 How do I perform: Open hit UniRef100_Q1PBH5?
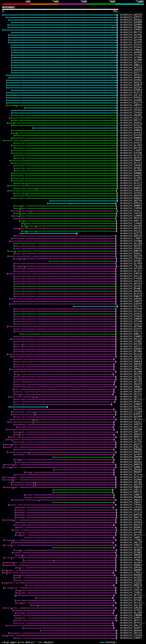tap(131, 22)
